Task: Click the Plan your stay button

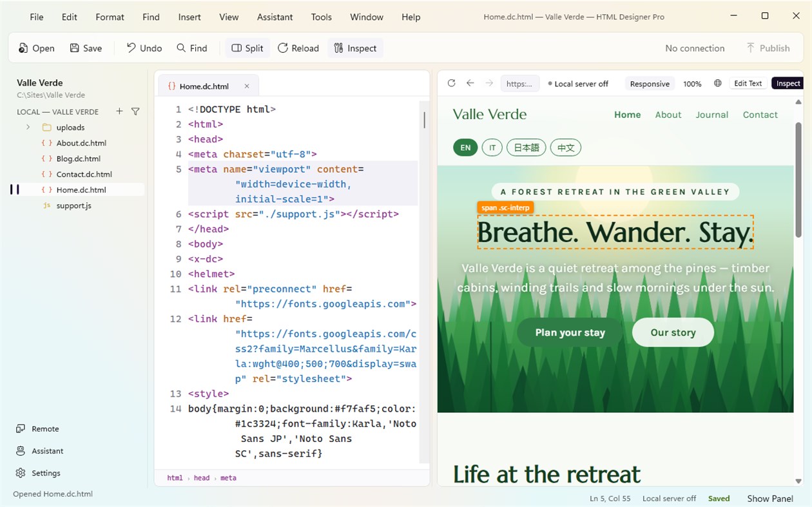Action: click(x=570, y=332)
